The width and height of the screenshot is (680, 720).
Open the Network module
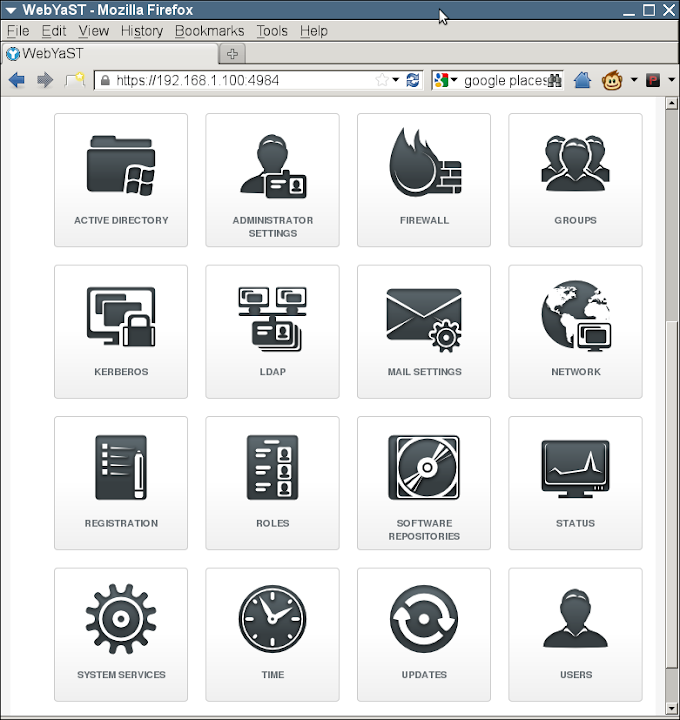575,332
